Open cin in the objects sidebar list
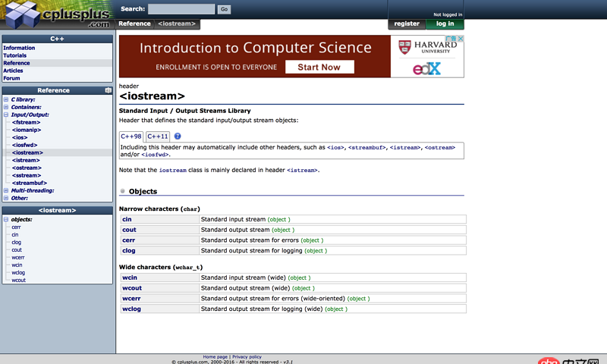The image size is (607, 364). coord(14,235)
